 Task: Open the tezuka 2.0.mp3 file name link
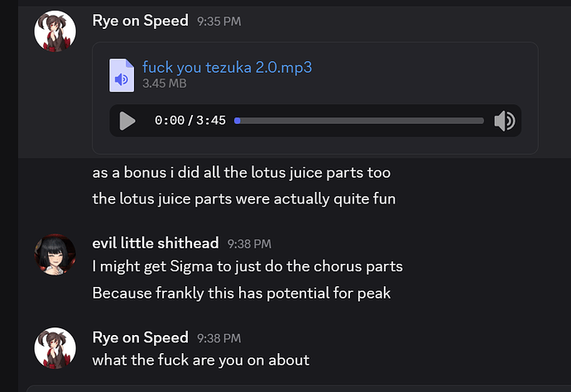(227, 67)
